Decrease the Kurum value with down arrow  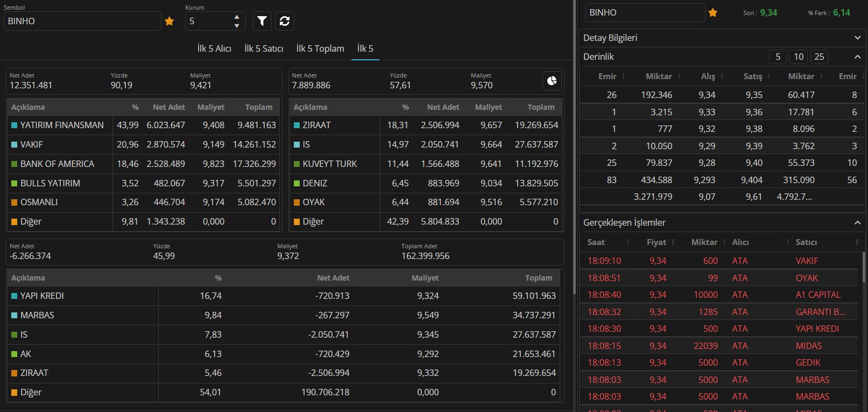coord(237,25)
